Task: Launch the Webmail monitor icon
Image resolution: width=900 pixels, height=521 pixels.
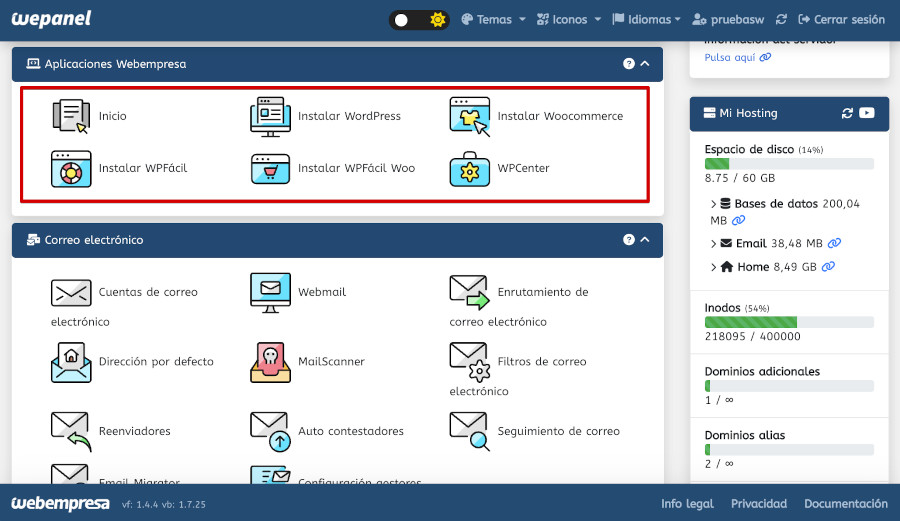Action: click(x=270, y=293)
